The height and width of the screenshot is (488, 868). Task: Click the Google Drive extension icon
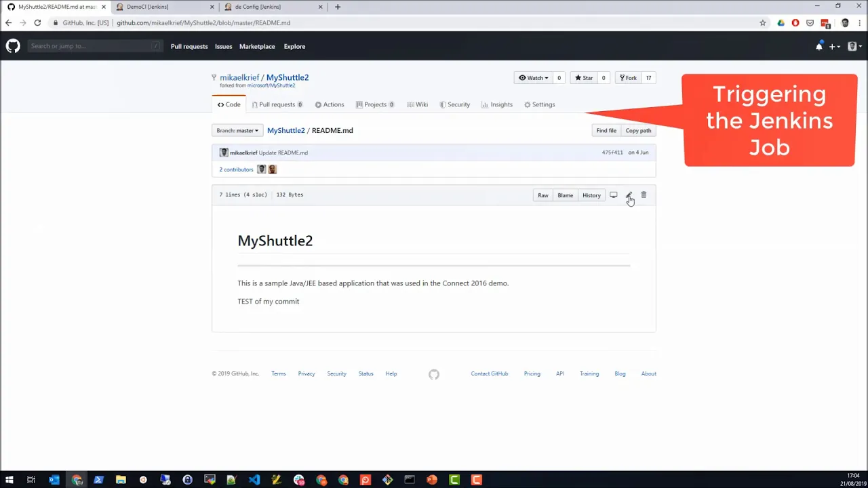(781, 22)
